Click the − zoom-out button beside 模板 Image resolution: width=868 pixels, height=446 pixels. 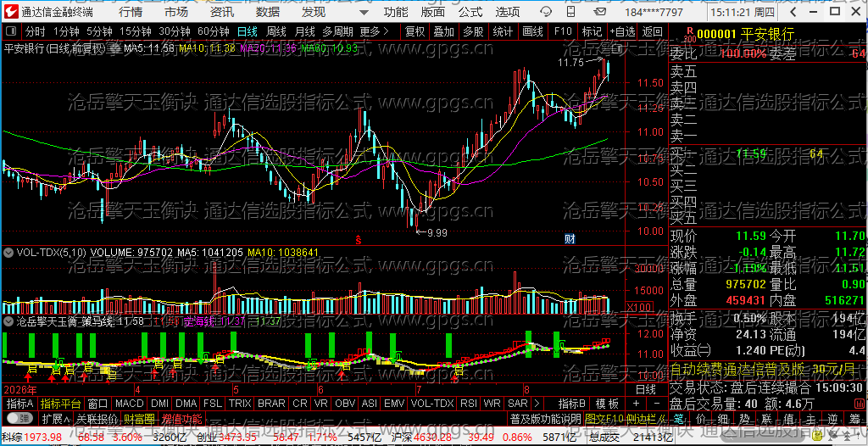(657, 404)
